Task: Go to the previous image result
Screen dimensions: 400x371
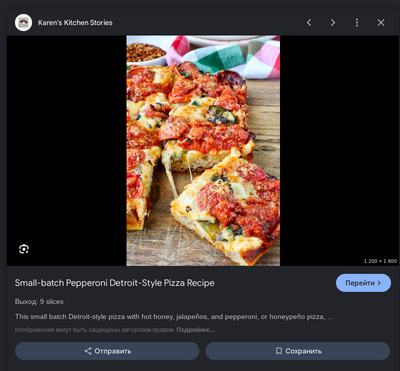Action: point(309,23)
